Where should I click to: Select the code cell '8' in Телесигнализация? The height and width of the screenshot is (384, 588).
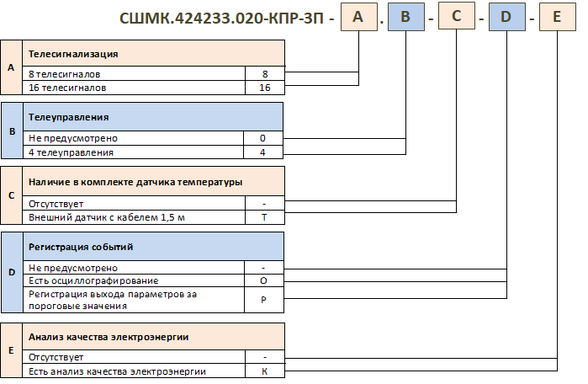[x=265, y=74]
